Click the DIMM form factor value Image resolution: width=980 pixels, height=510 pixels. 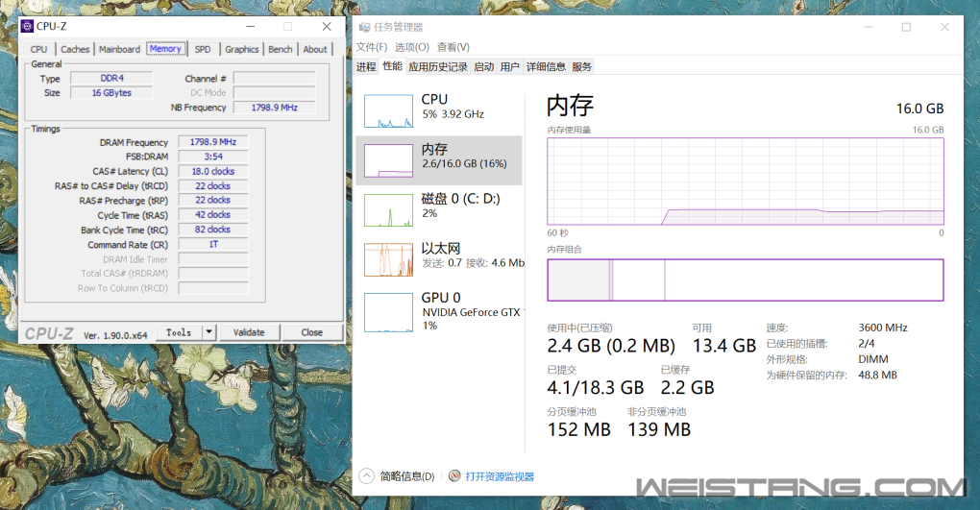point(873,359)
